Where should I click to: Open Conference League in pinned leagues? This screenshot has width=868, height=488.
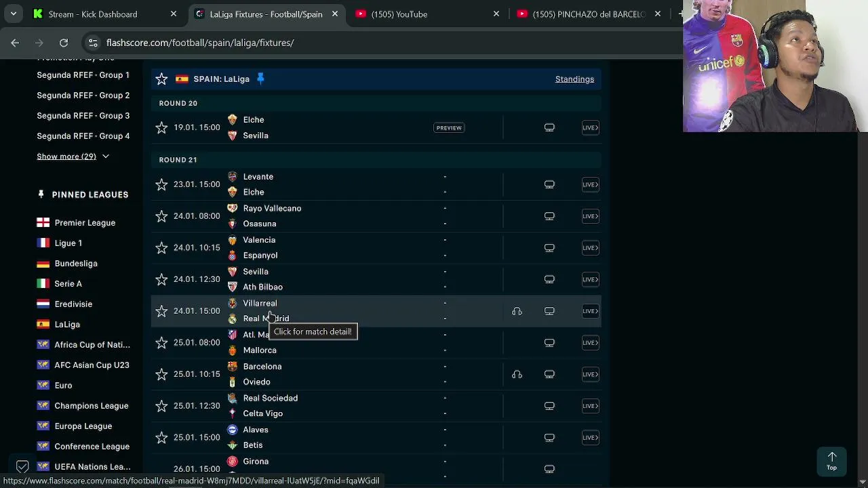pos(92,447)
